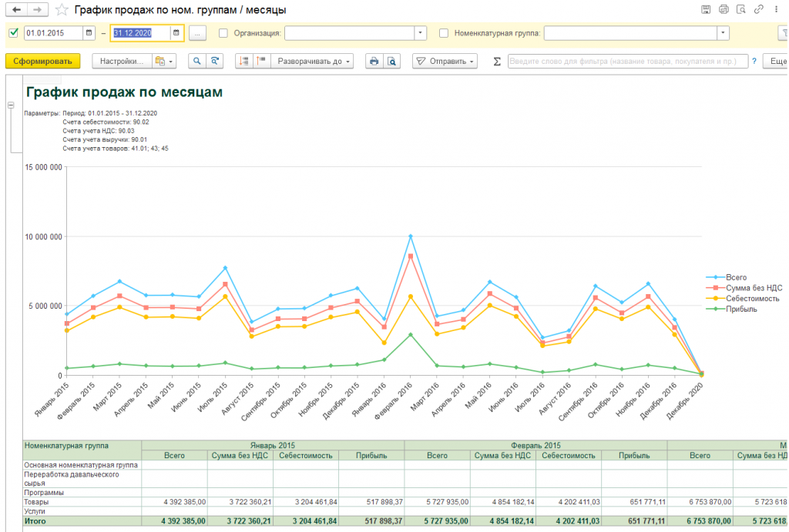This screenshot has height=532, width=789.
Task: Click the print icon in toolbar
Action: [374, 61]
